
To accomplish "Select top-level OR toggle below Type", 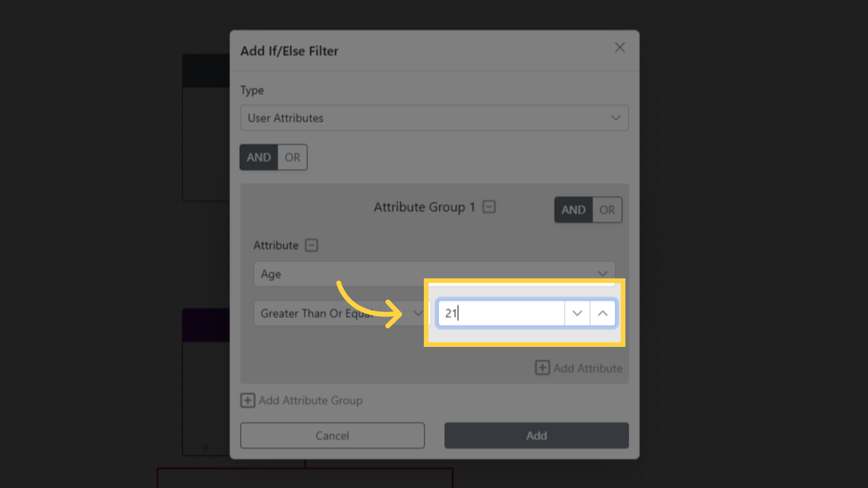I will click(x=292, y=157).
